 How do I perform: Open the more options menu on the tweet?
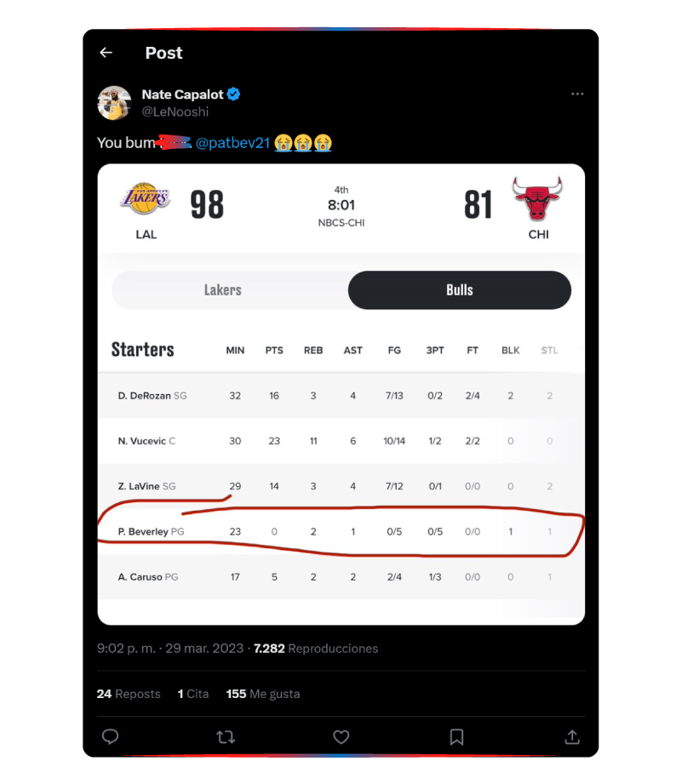[x=577, y=94]
